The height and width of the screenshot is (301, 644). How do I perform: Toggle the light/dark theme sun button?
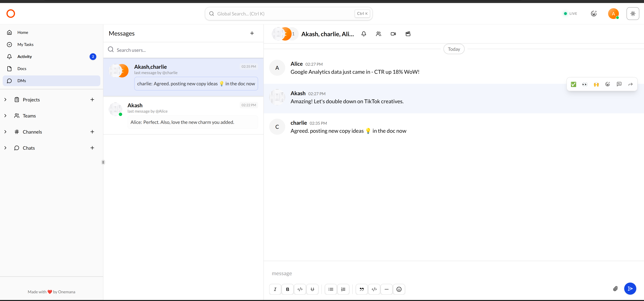(x=632, y=14)
